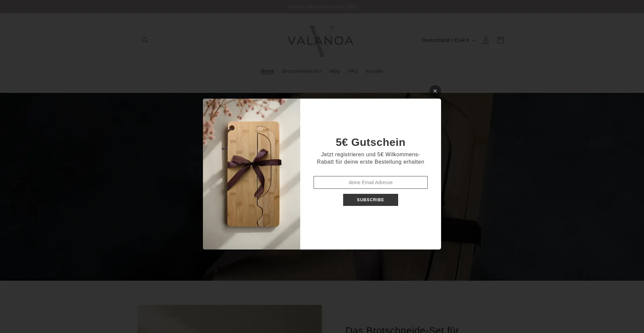The width and height of the screenshot is (644, 333).
Task: Click the Versandkostenfrei announcement bar
Action: click(x=322, y=7)
